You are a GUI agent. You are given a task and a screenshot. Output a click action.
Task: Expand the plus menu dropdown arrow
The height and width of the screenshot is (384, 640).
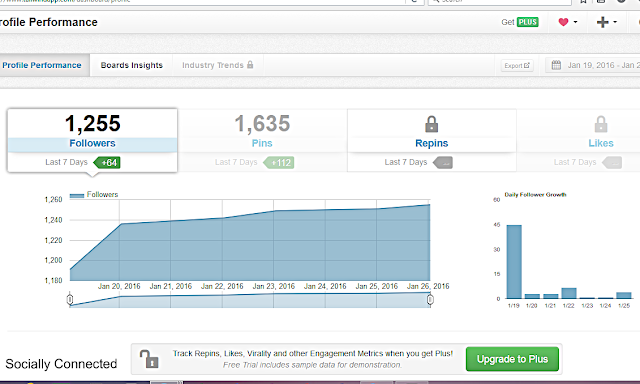pyautogui.click(x=615, y=22)
